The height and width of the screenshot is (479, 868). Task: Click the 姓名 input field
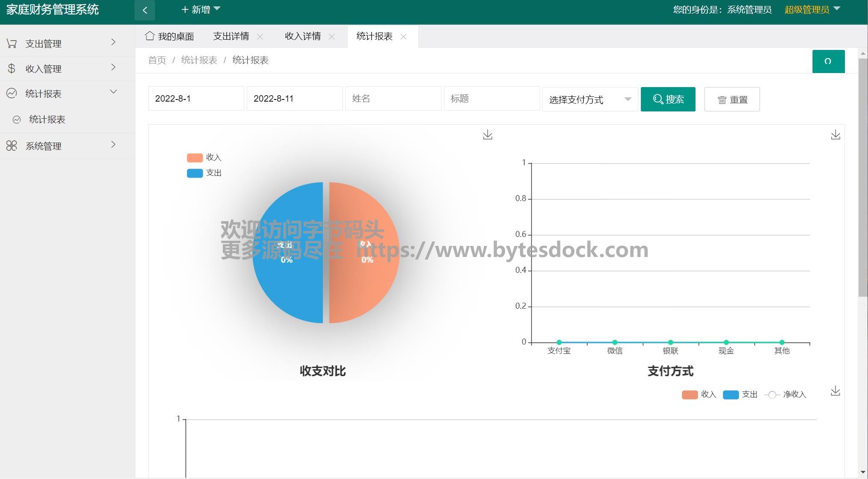click(x=393, y=99)
